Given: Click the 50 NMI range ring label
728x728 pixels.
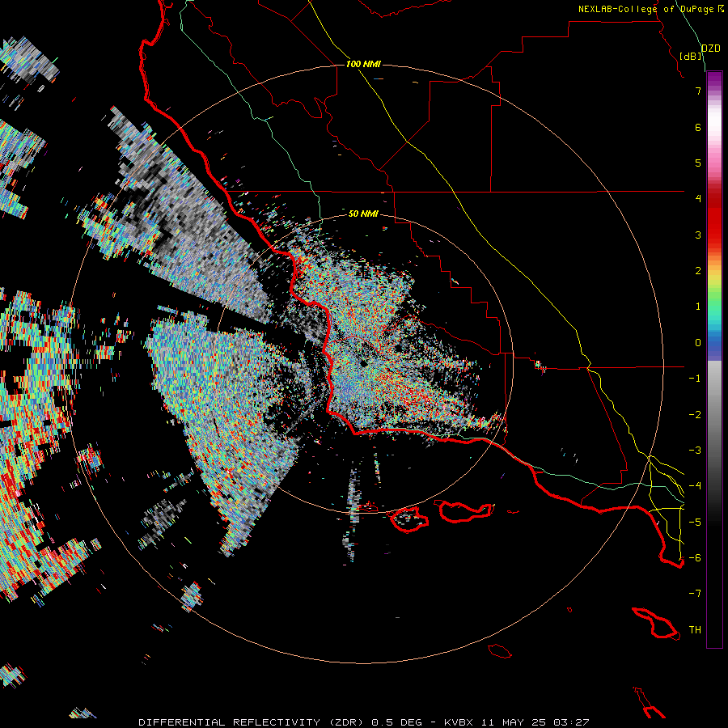Looking at the screenshot, I should [x=363, y=214].
